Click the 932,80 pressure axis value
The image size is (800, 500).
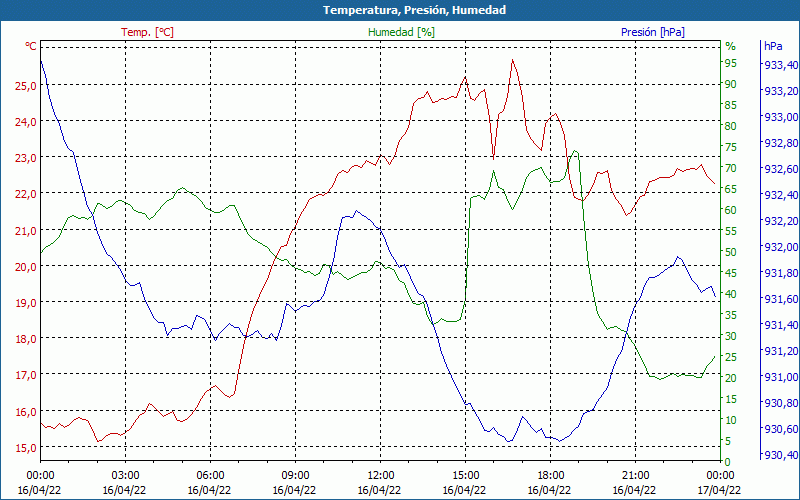(x=781, y=143)
